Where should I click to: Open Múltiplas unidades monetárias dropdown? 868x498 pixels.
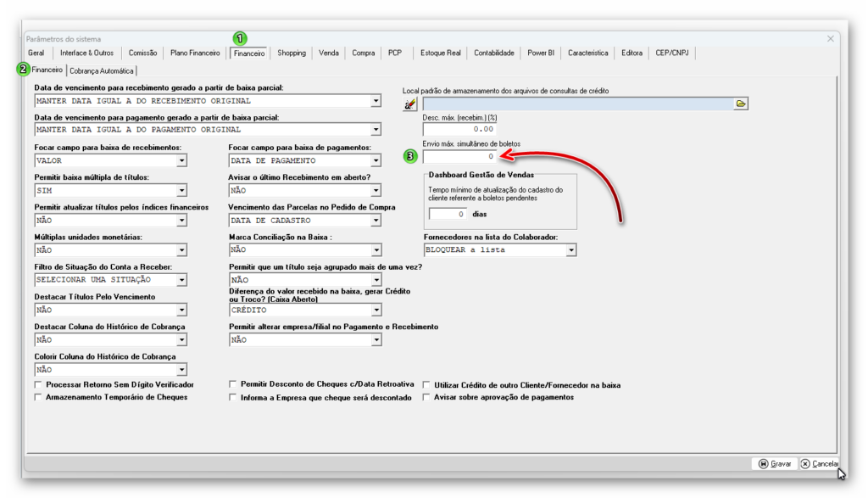click(181, 250)
